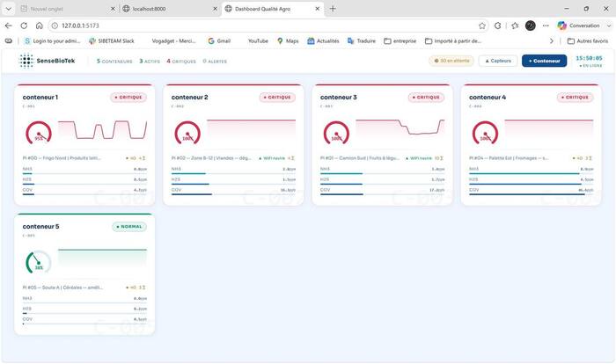Click the CRITIQUE badge on conteneur 3
This screenshot has height=364, width=616.
point(426,97)
